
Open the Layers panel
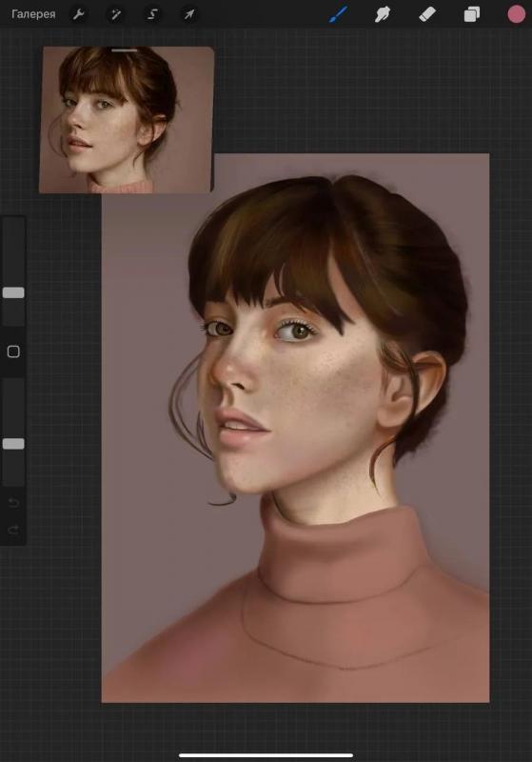[x=472, y=14]
